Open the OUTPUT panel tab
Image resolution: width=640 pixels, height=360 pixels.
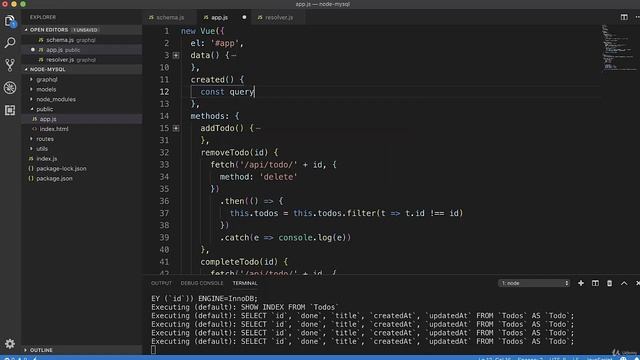point(161,283)
